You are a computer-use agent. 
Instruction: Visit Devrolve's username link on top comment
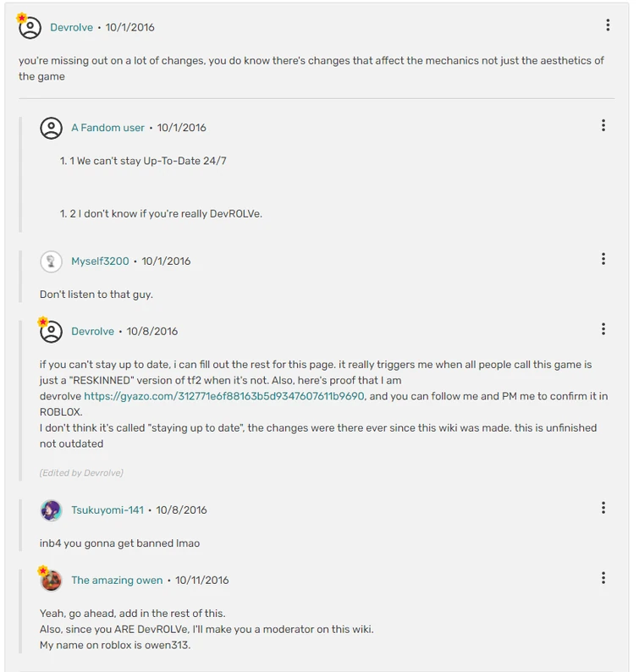click(x=72, y=28)
